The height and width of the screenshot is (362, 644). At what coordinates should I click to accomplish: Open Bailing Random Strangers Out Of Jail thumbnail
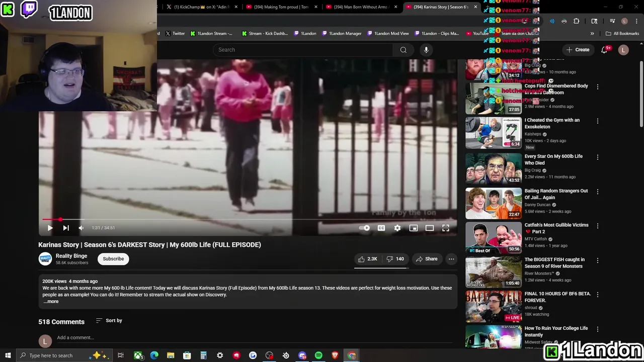click(494, 203)
